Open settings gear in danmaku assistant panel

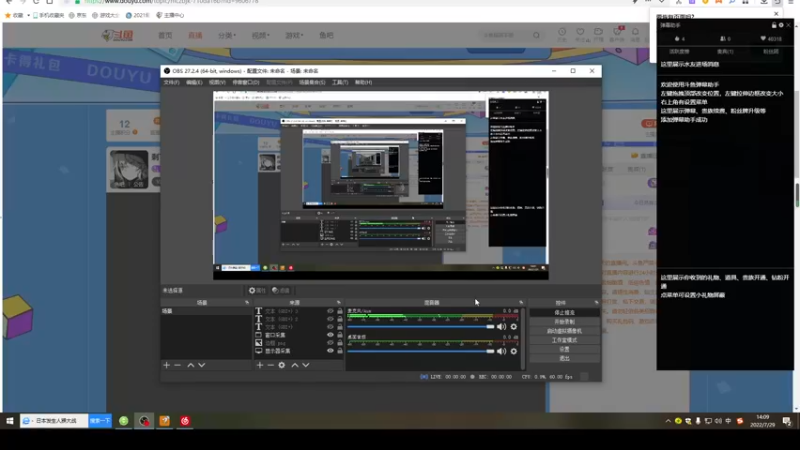pos(781,25)
